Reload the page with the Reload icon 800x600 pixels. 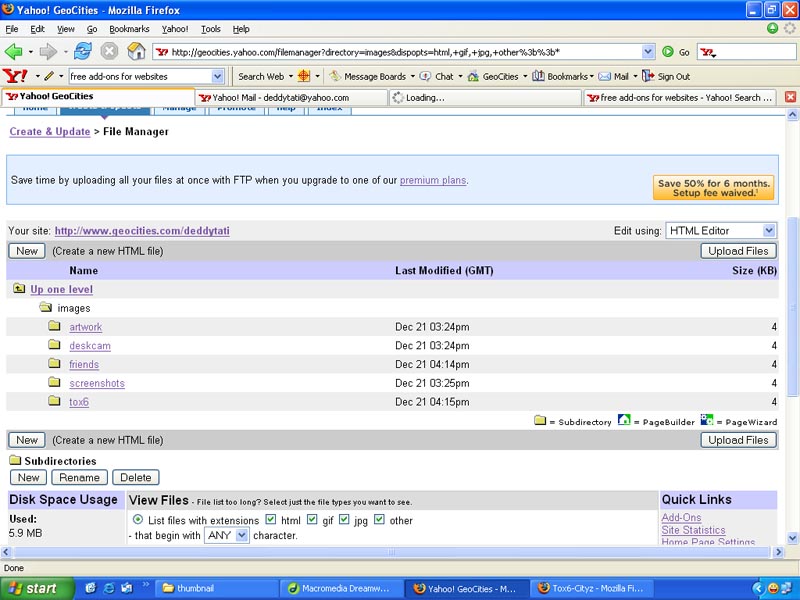point(83,51)
